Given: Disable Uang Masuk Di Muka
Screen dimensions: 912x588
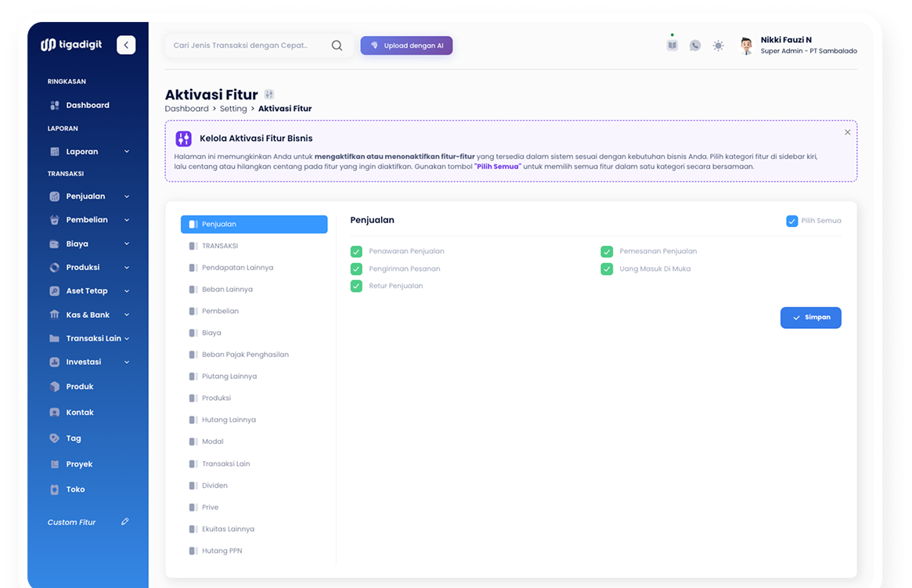Looking at the screenshot, I should tap(607, 269).
